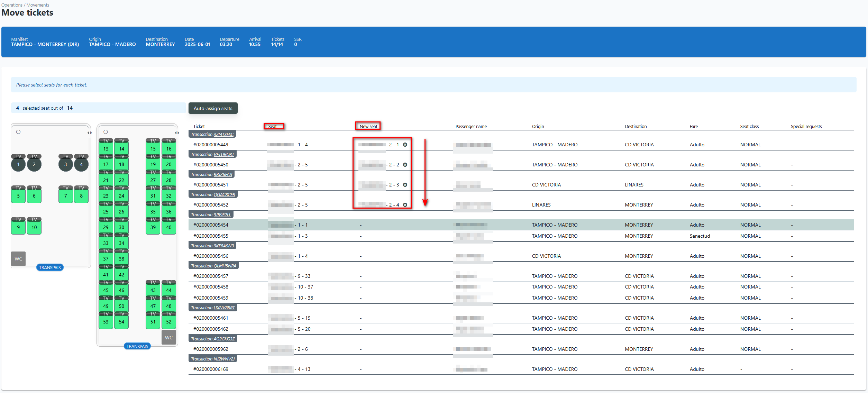The width and height of the screenshot is (868, 393).
Task: Click the TRANSPAIS label under first bus
Action: [x=50, y=267]
